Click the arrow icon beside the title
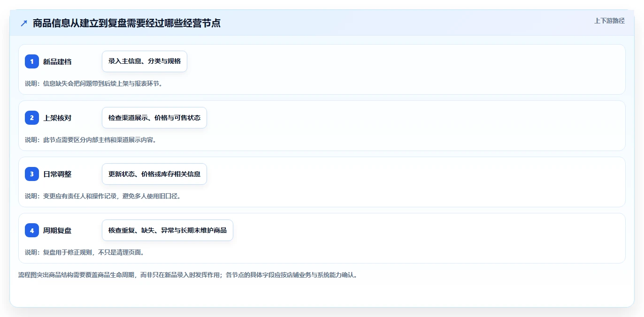The width and height of the screenshot is (644, 317). tap(24, 23)
